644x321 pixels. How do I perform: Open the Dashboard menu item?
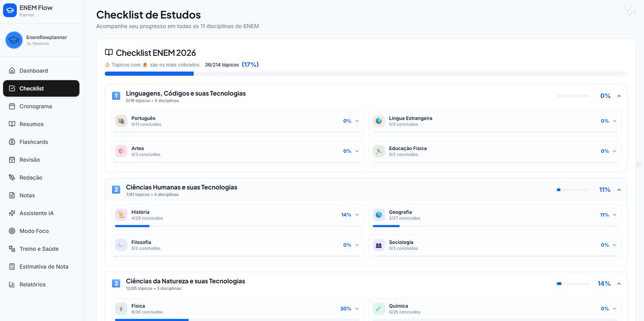(41, 71)
